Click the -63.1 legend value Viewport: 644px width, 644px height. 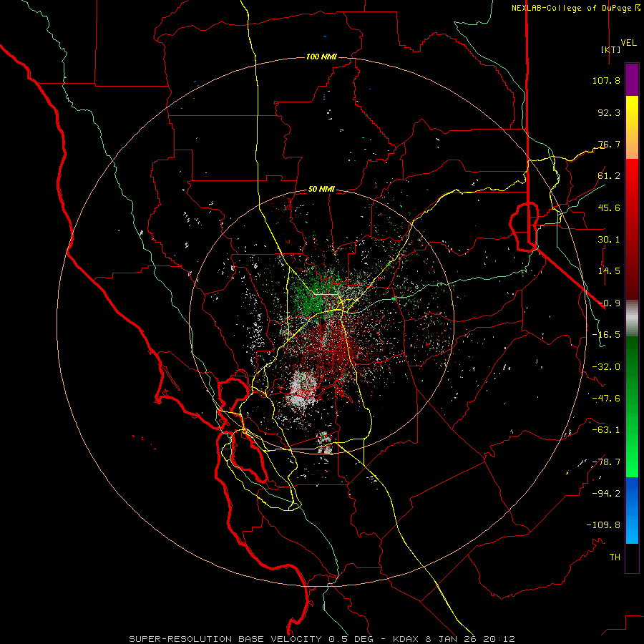[606, 430]
